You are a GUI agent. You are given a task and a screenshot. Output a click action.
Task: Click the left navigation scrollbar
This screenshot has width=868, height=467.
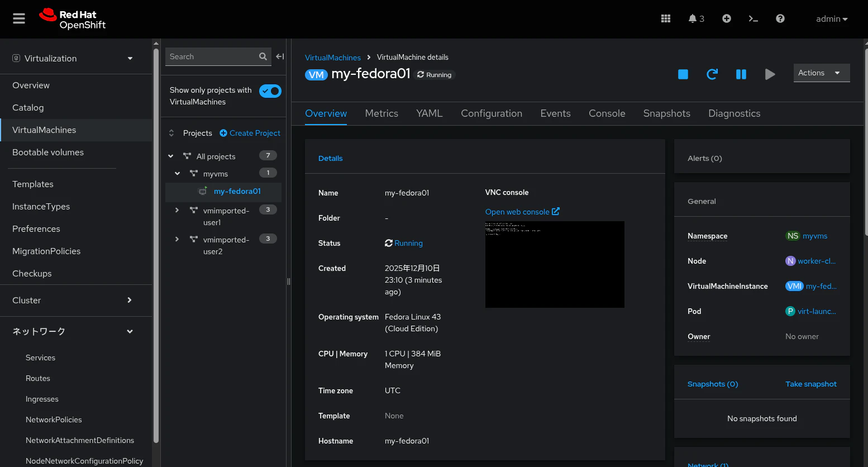tap(156, 246)
